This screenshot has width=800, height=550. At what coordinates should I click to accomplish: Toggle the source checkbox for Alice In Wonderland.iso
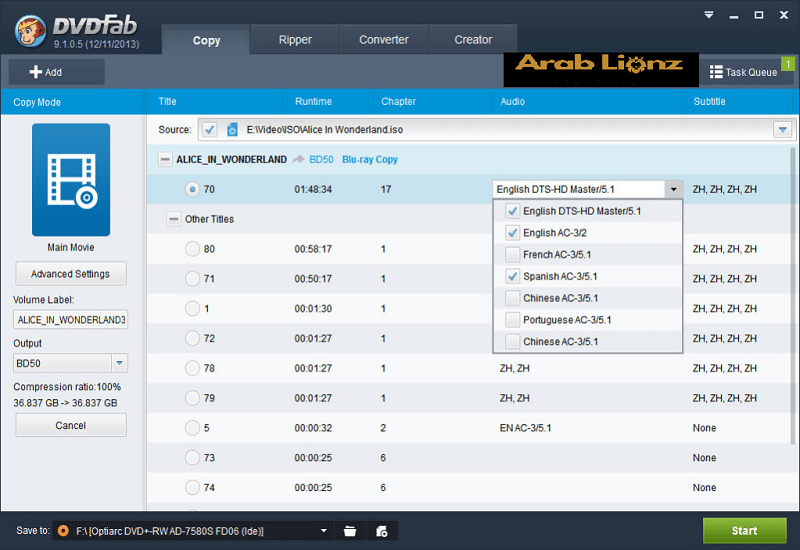click(209, 130)
